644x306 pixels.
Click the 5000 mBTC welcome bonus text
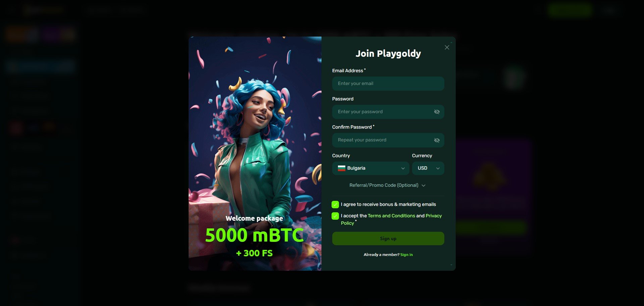point(254,235)
